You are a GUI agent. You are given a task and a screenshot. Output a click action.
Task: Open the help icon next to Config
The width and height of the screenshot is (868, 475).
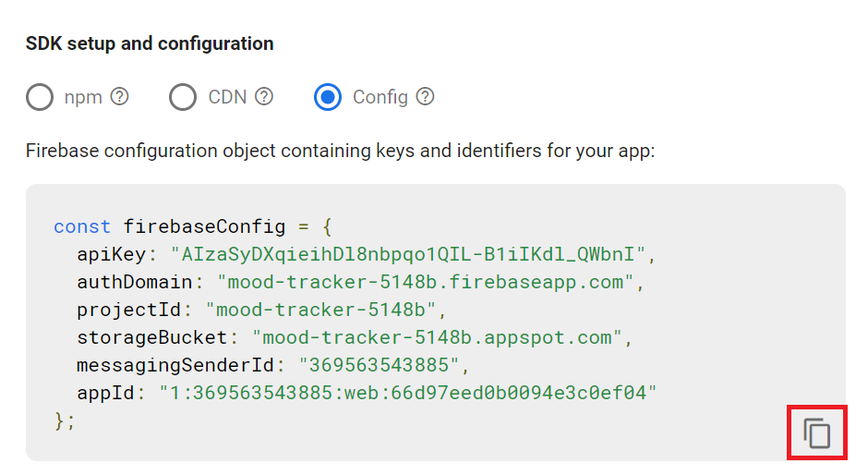coord(425,97)
